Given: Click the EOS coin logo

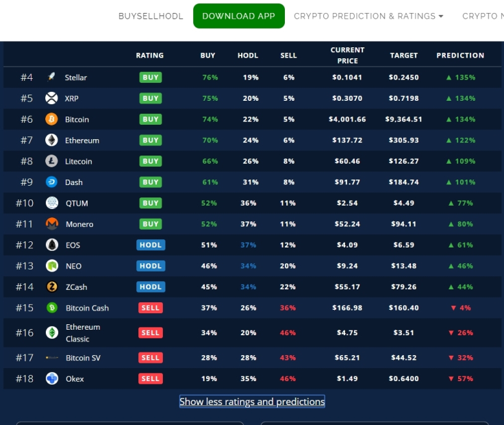Looking at the screenshot, I should [x=52, y=245].
